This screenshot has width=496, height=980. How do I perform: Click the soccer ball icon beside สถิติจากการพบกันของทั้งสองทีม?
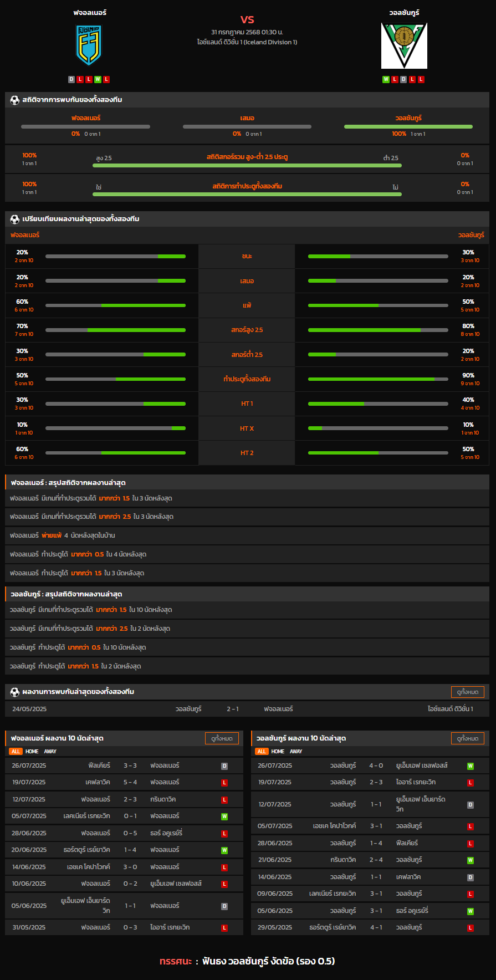pyautogui.click(x=15, y=100)
